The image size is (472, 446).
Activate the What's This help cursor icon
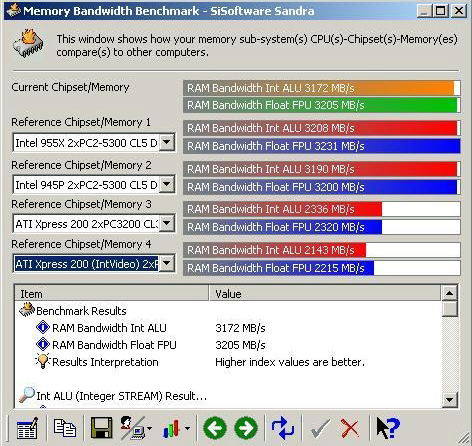click(x=388, y=428)
